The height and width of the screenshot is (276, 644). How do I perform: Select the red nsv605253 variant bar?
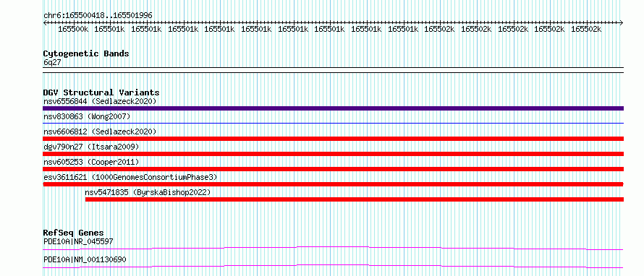(x=333, y=169)
